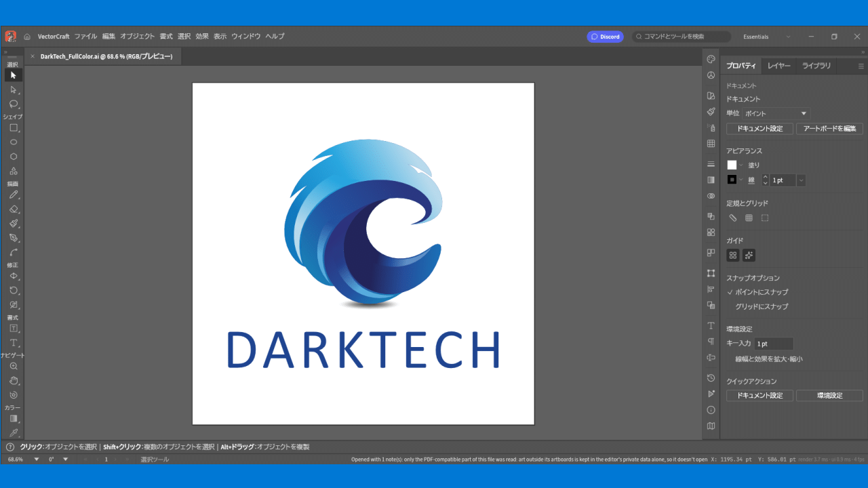This screenshot has width=868, height=488.
Task: Select the Pen tool
Action: (14, 238)
